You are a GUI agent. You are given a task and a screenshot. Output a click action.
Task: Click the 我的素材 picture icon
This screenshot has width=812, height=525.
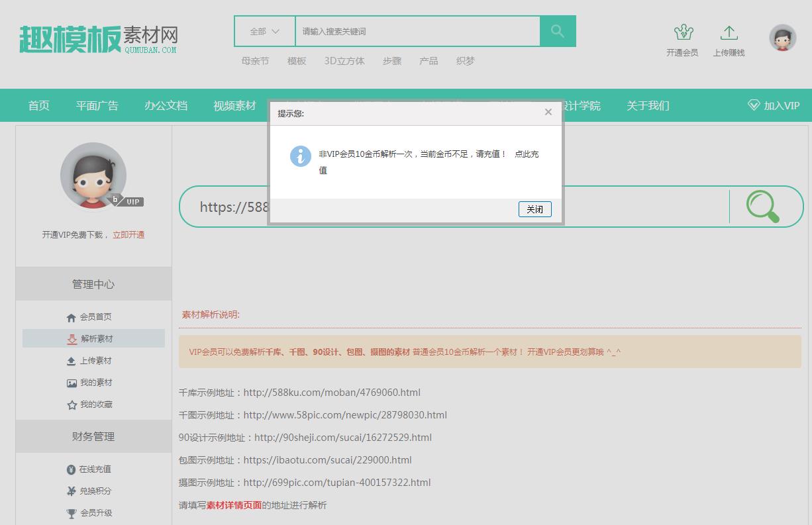click(x=72, y=382)
